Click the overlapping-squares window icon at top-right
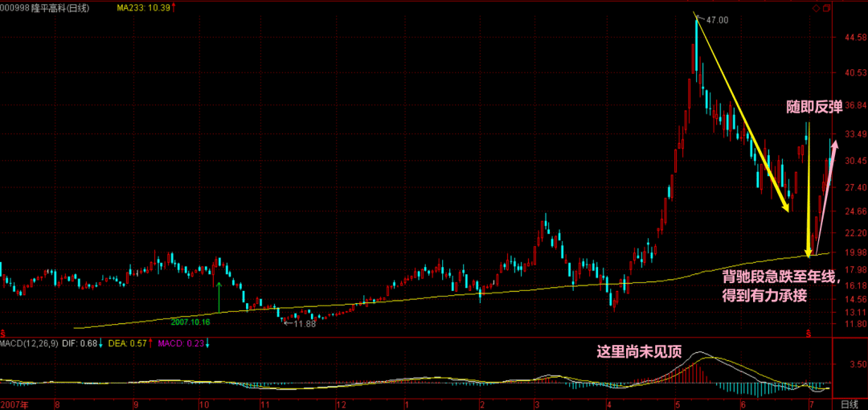Image resolution: width=868 pixels, height=410 pixels. tap(825, 8)
